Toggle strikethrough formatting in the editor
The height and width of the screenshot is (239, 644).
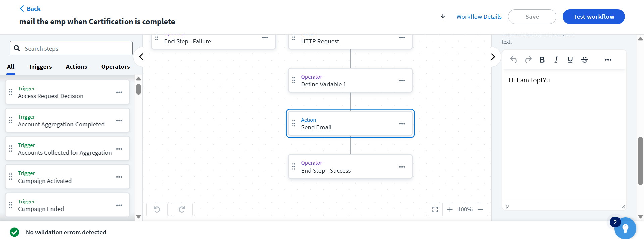(584, 59)
